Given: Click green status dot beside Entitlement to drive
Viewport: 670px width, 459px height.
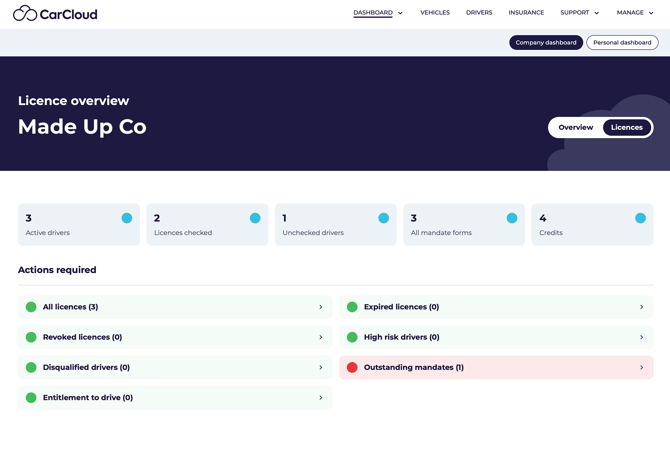Looking at the screenshot, I should [31, 397].
